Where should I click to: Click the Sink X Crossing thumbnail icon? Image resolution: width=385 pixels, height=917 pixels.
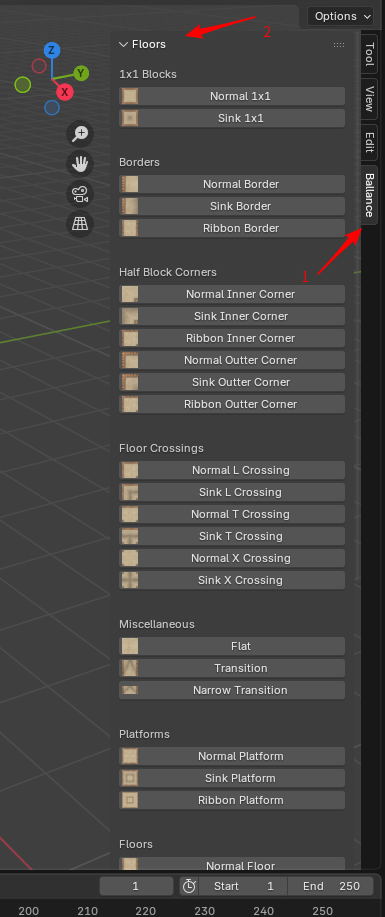129,580
